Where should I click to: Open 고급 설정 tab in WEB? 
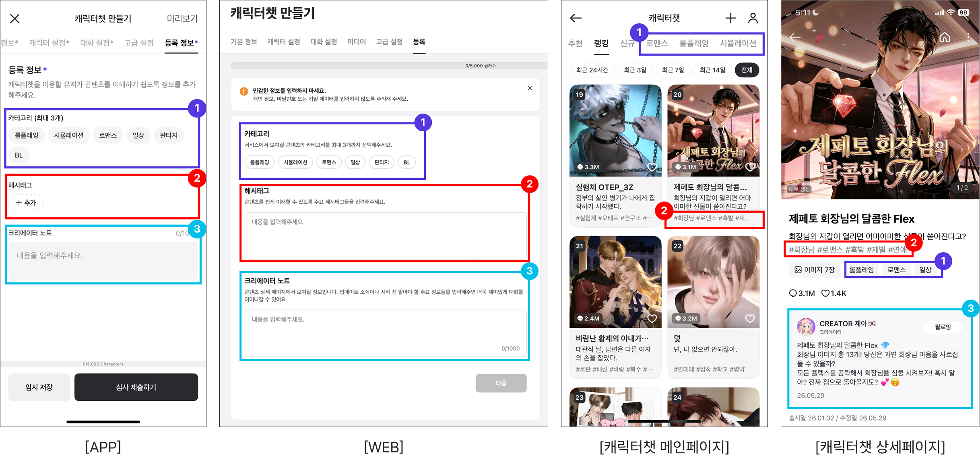tap(389, 42)
